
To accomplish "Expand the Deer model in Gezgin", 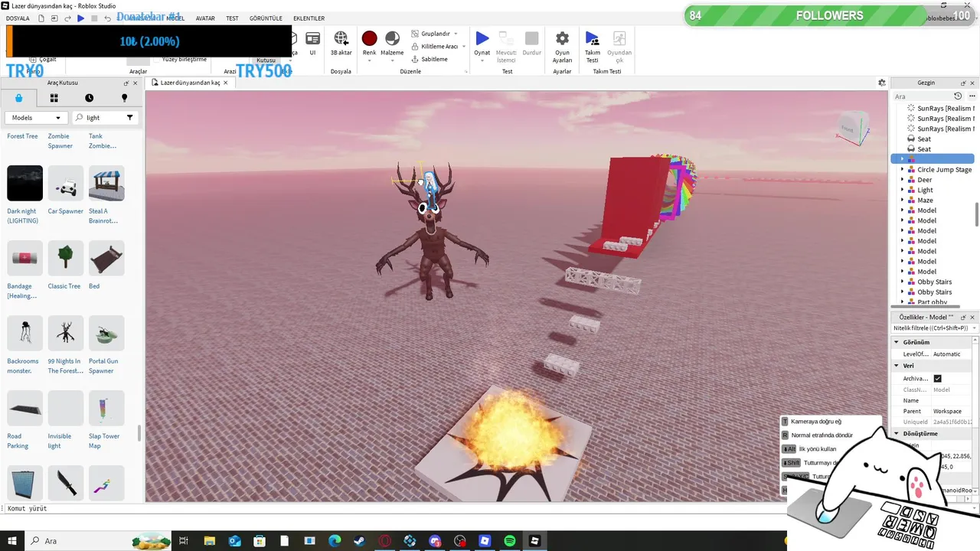I will pyautogui.click(x=902, y=180).
